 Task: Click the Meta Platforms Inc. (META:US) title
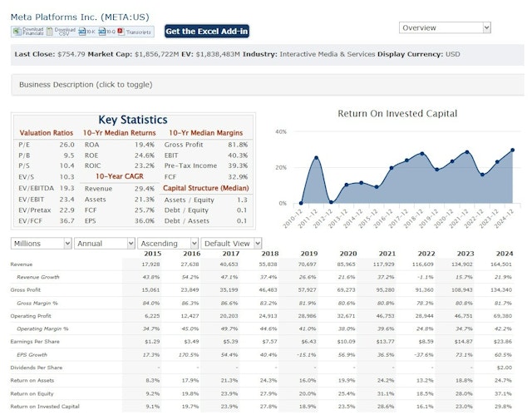[x=80, y=17]
